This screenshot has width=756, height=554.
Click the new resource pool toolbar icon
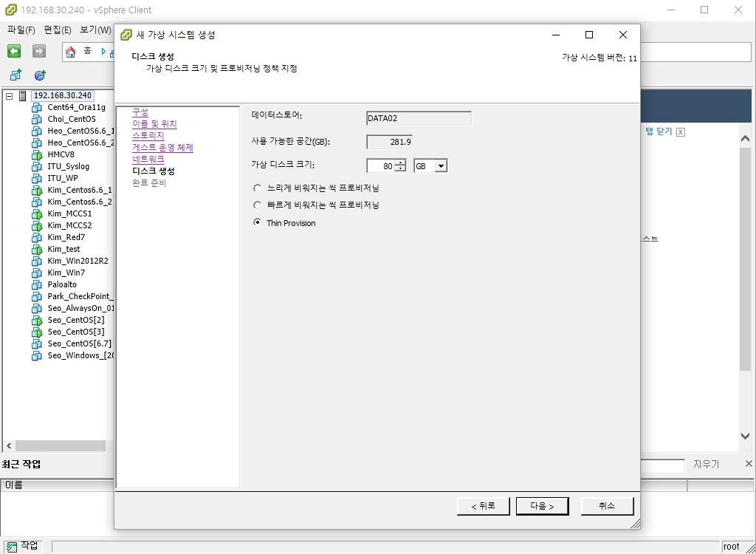click(x=40, y=75)
